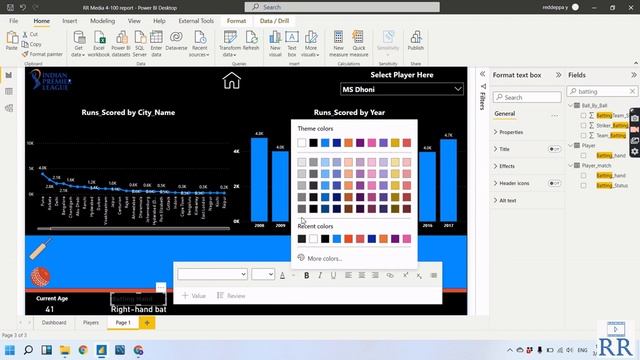Image resolution: width=640 pixels, height=360 pixels.
Task: Collapse the Ball_By_Ball table in Fields
Action: (571, 105)
